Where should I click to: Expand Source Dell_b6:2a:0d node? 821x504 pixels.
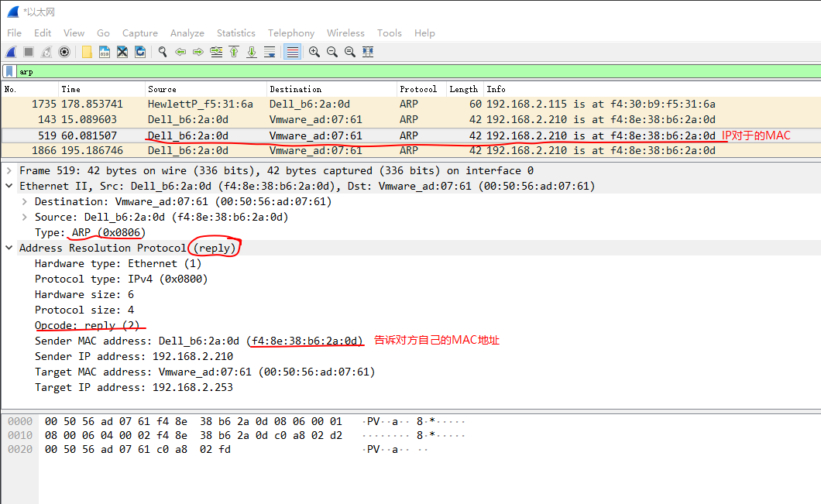click(24, 218)
